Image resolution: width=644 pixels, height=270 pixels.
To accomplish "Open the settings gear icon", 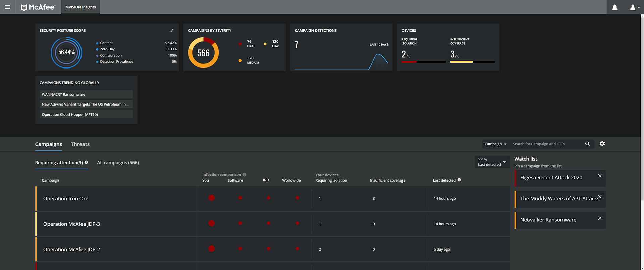I will point(602,144).
